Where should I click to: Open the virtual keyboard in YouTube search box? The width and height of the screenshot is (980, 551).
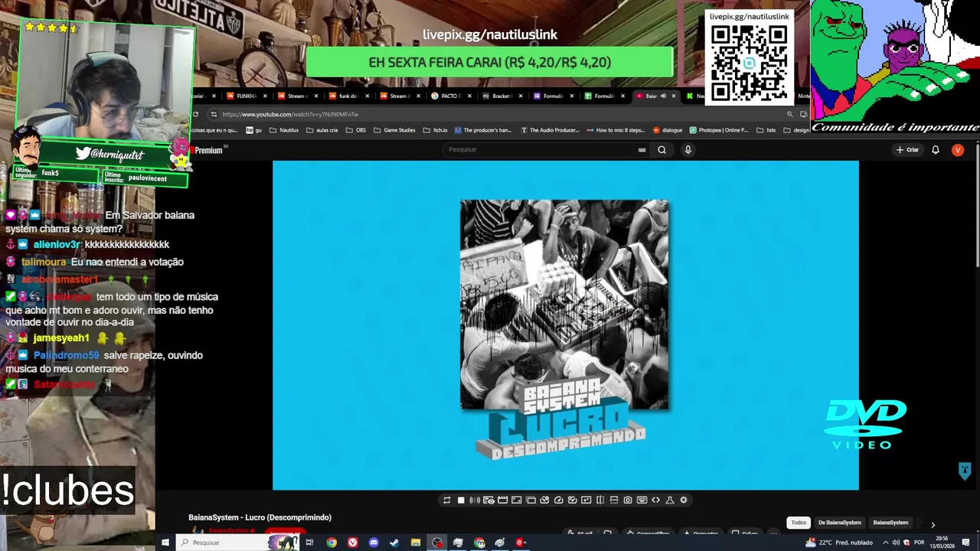(x=642, y=150)
